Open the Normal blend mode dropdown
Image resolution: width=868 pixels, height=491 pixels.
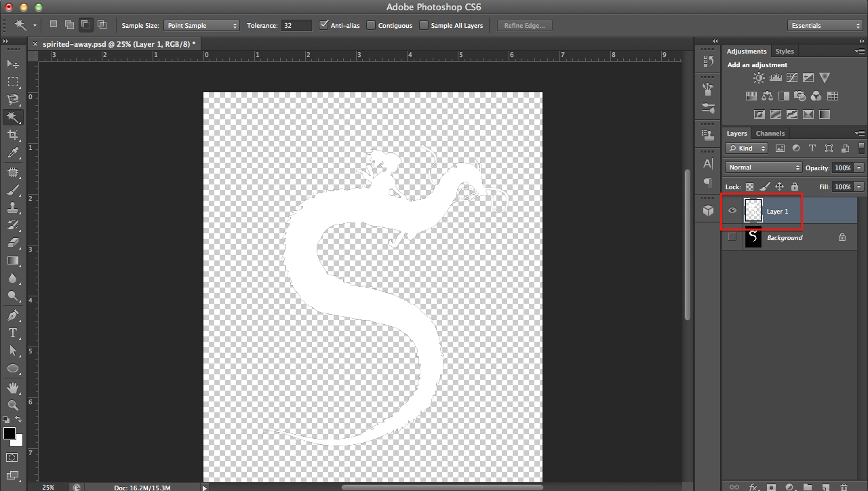tap(764, 168)
